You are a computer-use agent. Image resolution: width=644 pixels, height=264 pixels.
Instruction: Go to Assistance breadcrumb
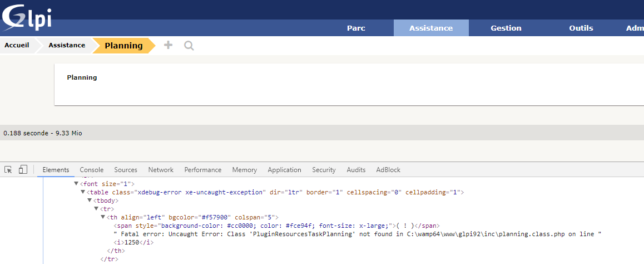pyautogui.click(x=67, y=45)
